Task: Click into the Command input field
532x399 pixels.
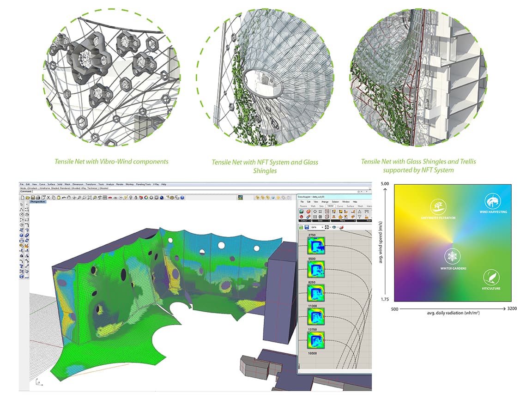Action: (x=195, y=191)
